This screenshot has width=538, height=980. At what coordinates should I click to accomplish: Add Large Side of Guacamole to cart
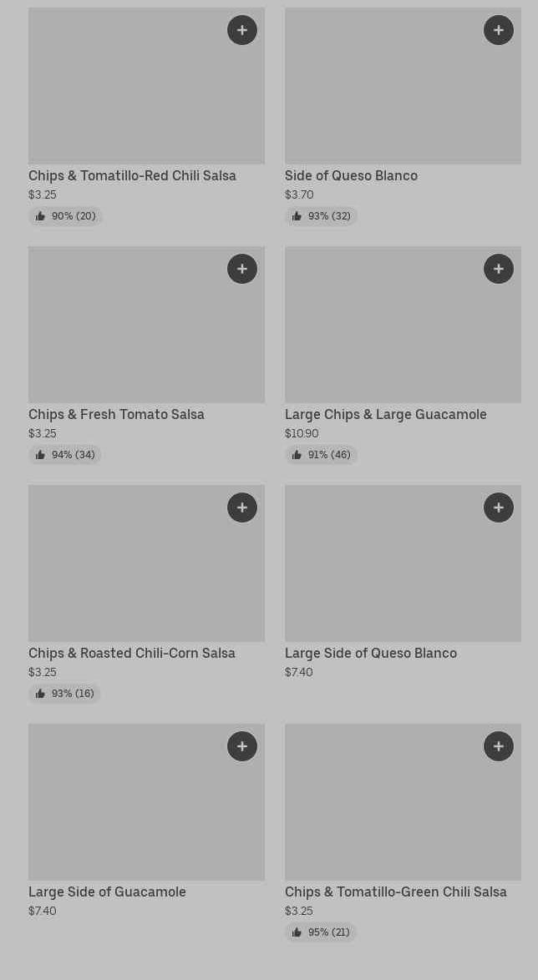click(242, 746)
